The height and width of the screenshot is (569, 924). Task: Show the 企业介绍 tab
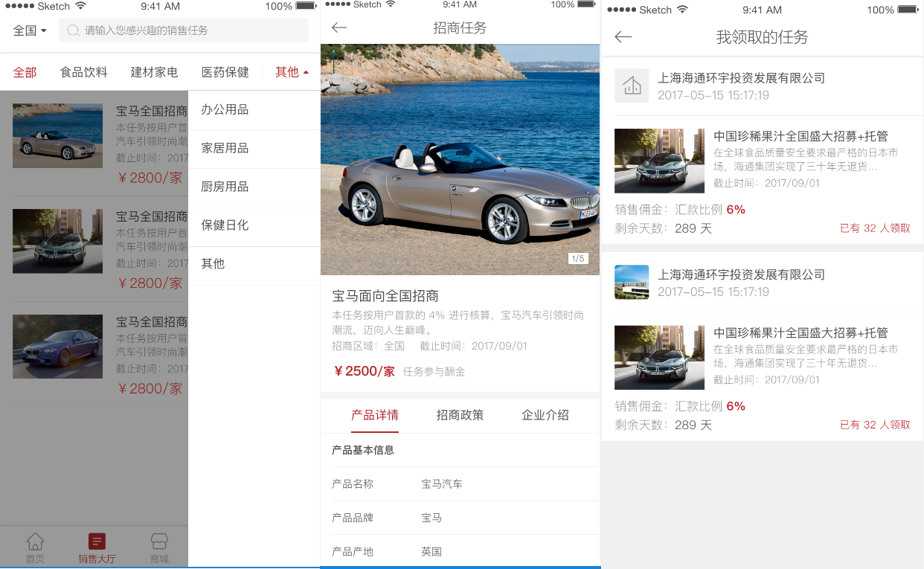[x=545, y=415]
